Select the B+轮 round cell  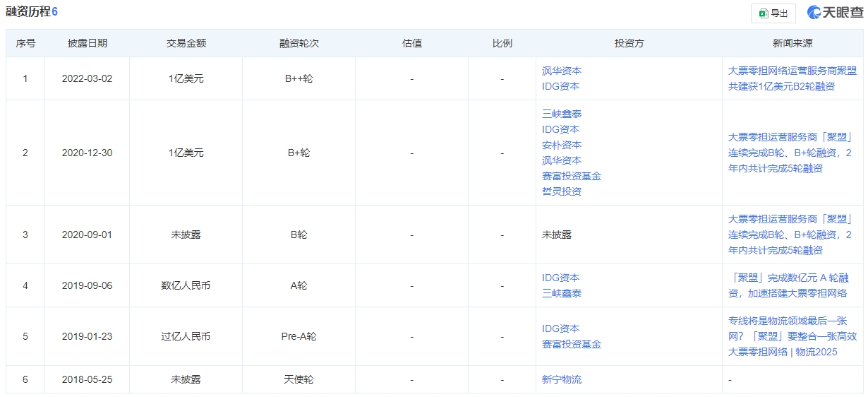point(299,153)
